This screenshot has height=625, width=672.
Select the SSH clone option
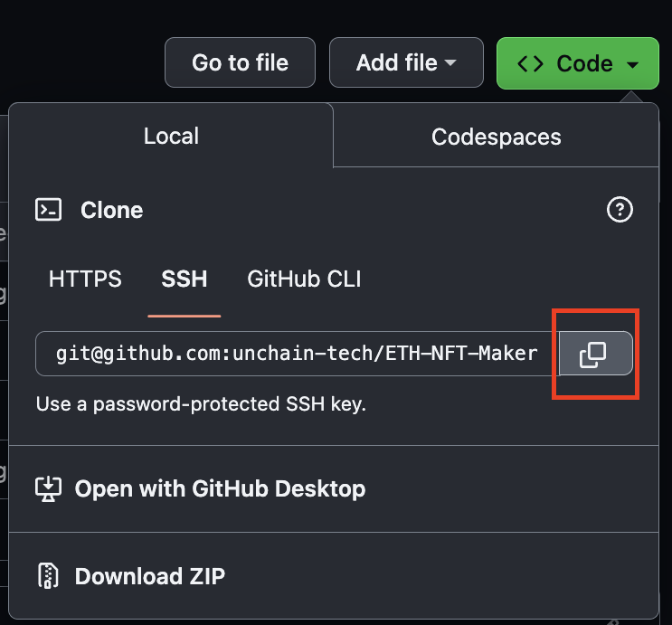point(185,279)
